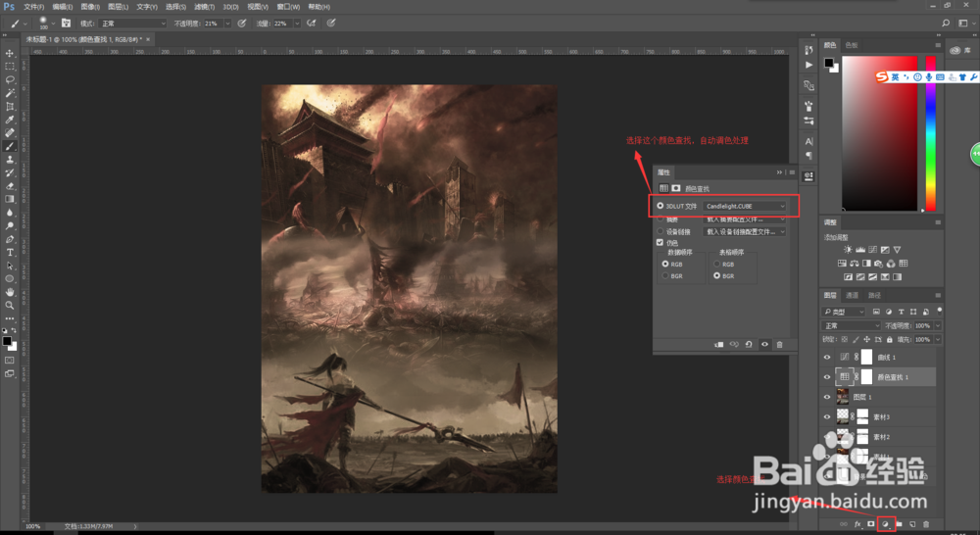Select the Pen tool
This screenshot has height=535, width=980.
(10, 239)
